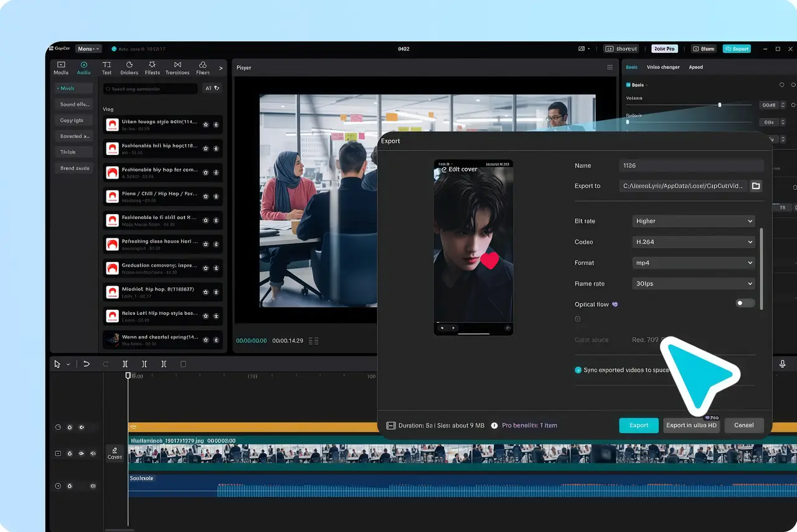Toggle the Optical flow switch

[x=745, y=303]
